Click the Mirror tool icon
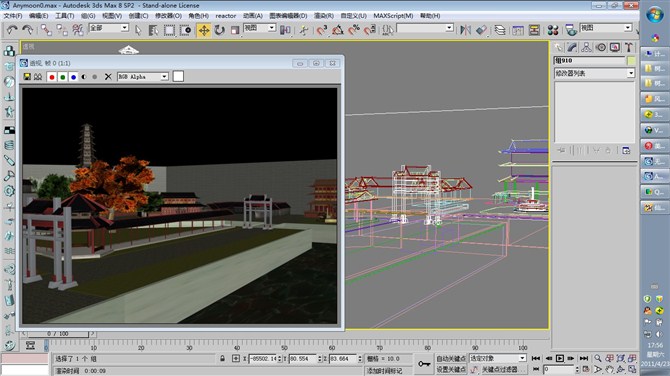 (x=465, y=30)
